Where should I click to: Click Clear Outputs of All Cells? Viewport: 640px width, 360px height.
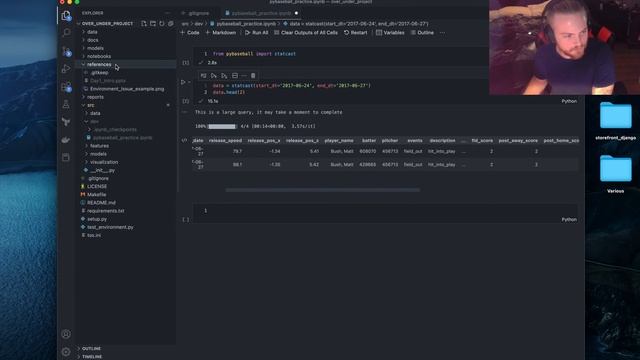[306, 33]
